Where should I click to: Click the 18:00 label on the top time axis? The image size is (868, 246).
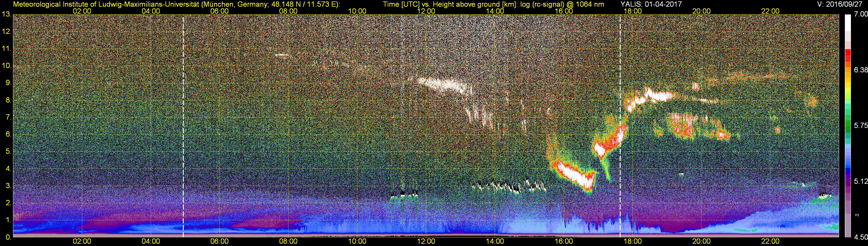(632, 11)
